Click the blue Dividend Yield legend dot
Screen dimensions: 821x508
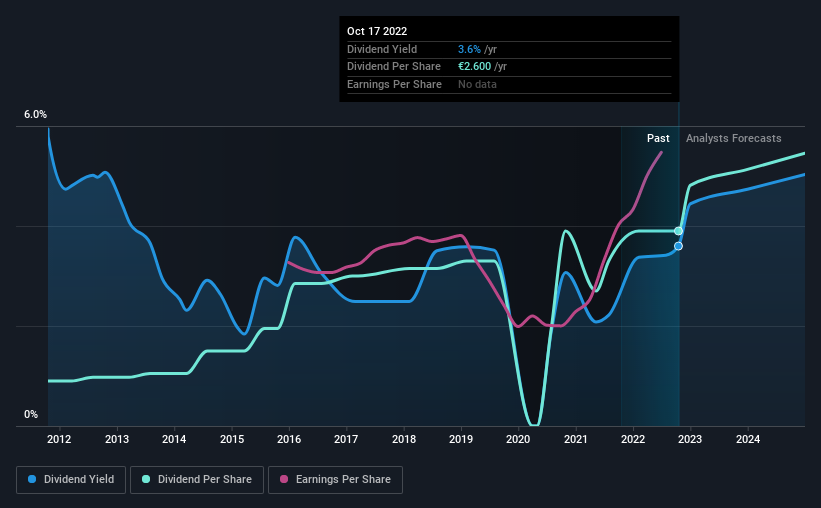tap(32, 479)
